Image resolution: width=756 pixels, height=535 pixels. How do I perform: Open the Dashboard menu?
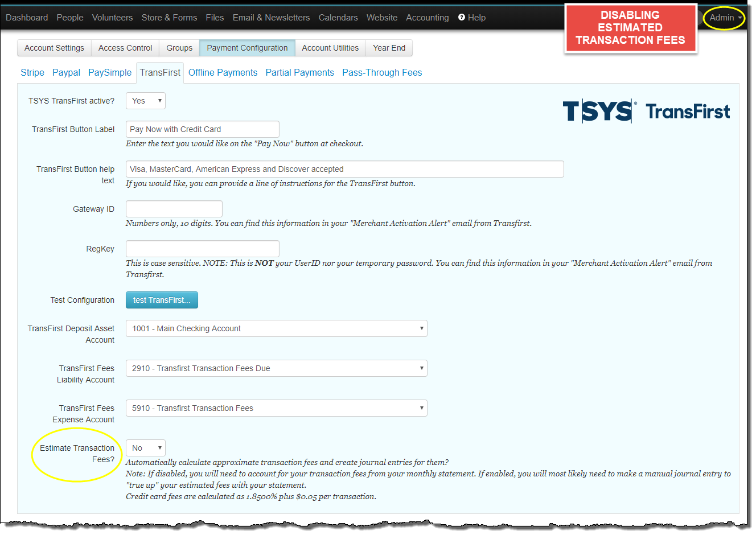(x=27, y=18)
